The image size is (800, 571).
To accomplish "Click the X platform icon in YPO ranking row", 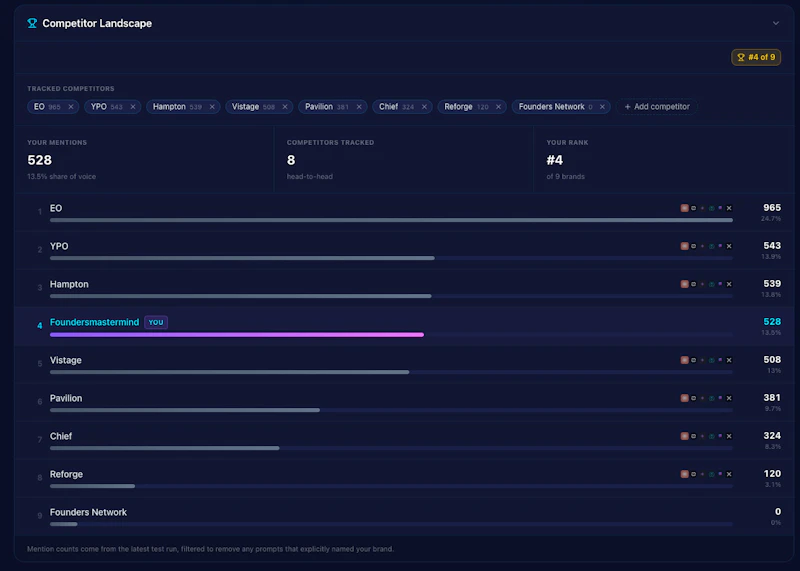I will coord(729,246).
